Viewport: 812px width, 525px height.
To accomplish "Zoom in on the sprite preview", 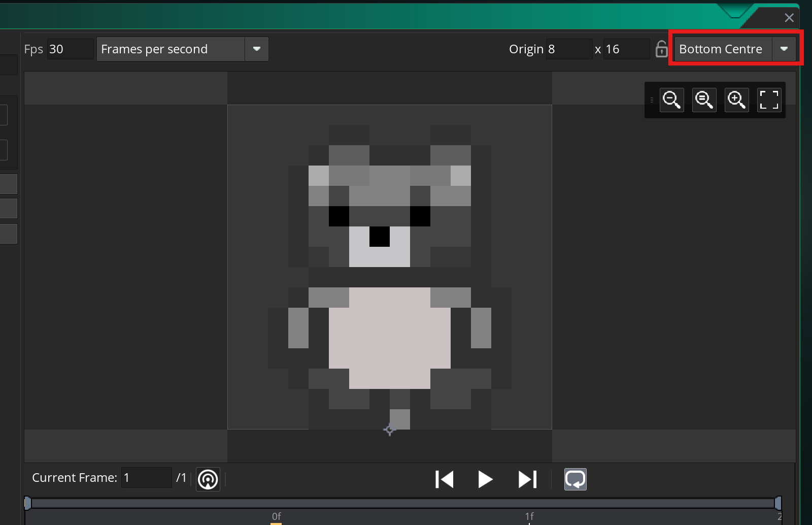I will [736, 100].
